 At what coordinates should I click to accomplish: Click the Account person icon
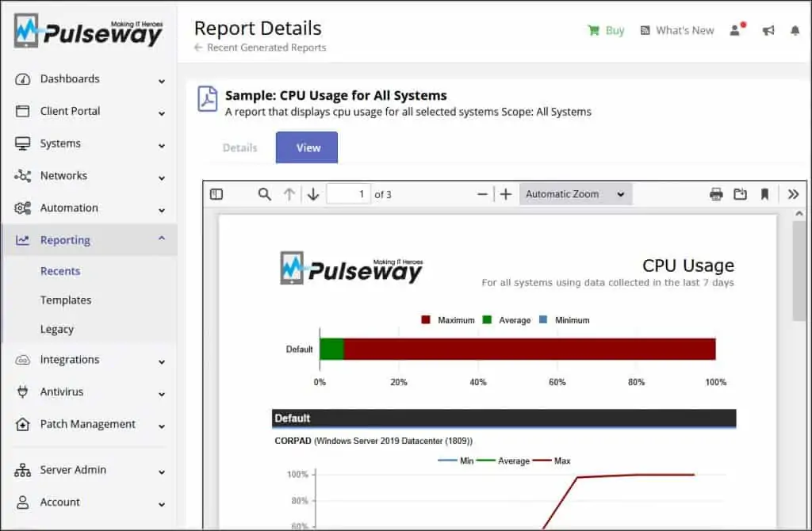pos(22,502)
